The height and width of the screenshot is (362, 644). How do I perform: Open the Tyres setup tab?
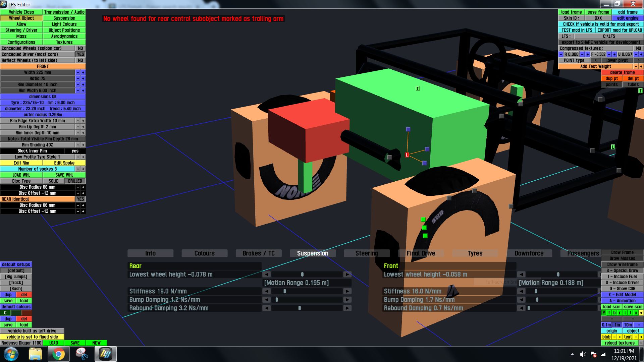point(475,253)
